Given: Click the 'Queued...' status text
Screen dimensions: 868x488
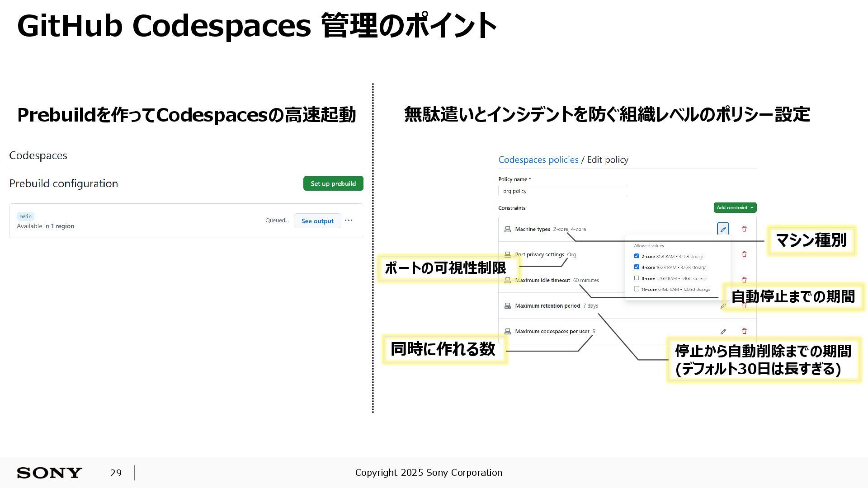Looking at the screenshot, I should pyautogui.click(x=277, y=221).
